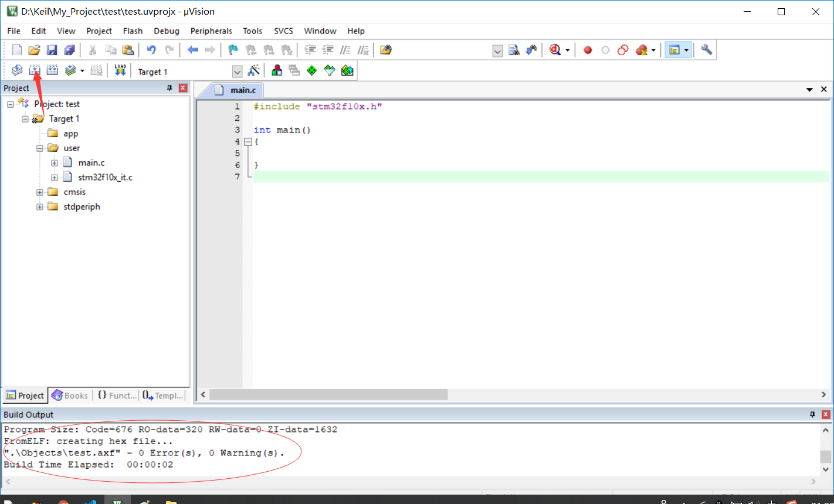Image resolution: width=834 pixels, height=504 pixels.
Task: Click the Build Output vertical scrollbar thumb
Action: (x=825, y=457)
